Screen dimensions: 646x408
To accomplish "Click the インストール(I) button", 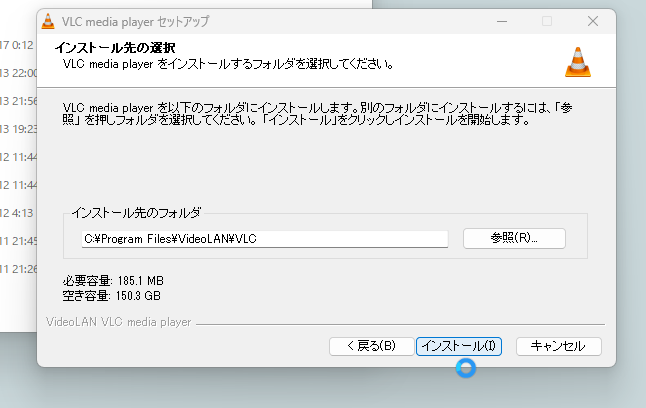I will [459, 346].
